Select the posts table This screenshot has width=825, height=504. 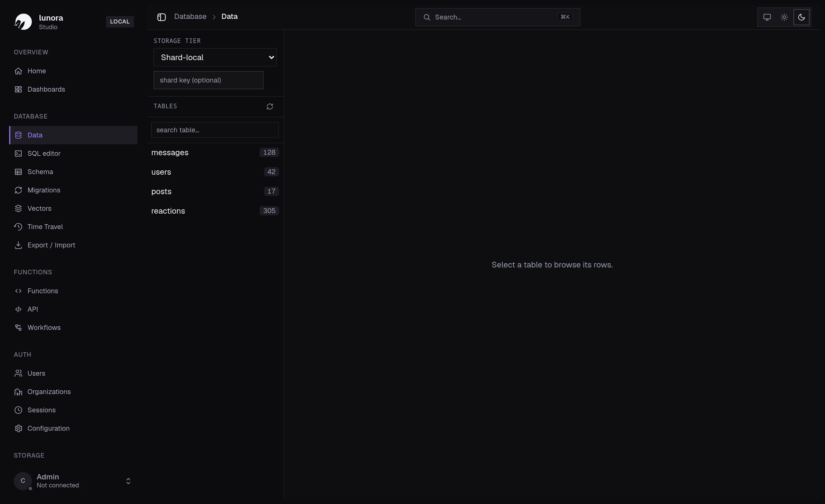tap(215, 191)
